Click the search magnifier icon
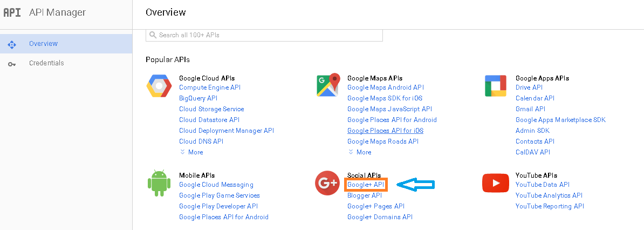Viewport: 644px width, 230px height. [153, 35]
